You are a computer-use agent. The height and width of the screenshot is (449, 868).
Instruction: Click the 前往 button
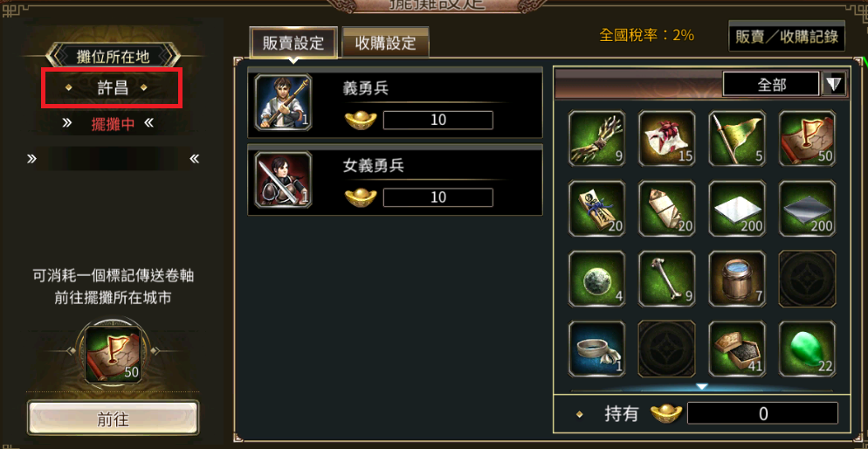click(x=113, y=418)
